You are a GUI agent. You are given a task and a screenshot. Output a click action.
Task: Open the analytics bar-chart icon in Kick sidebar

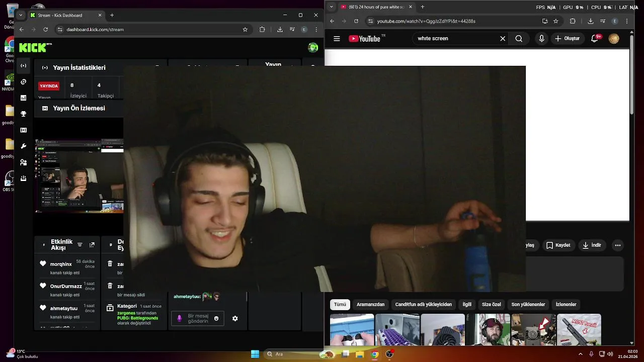tap(23, 98)
